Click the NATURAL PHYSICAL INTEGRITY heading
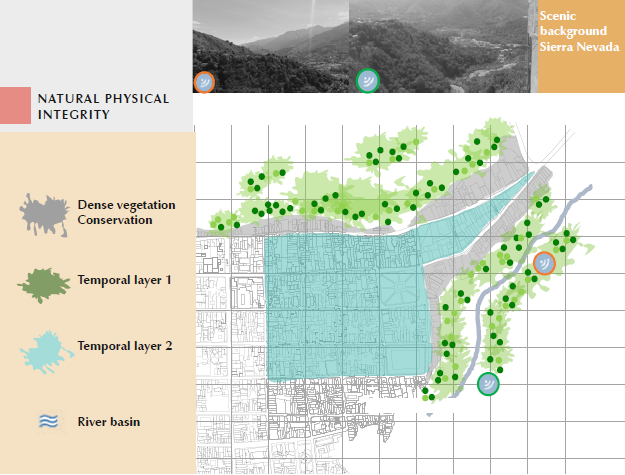The width and height of the screenshot is (625, 475). (x=102, y=107)
